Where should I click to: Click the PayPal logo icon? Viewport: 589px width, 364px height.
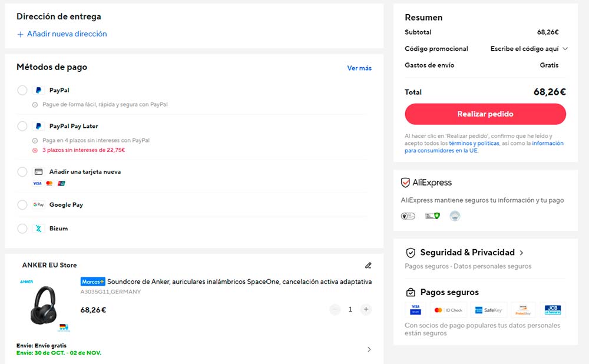[38, 91]
